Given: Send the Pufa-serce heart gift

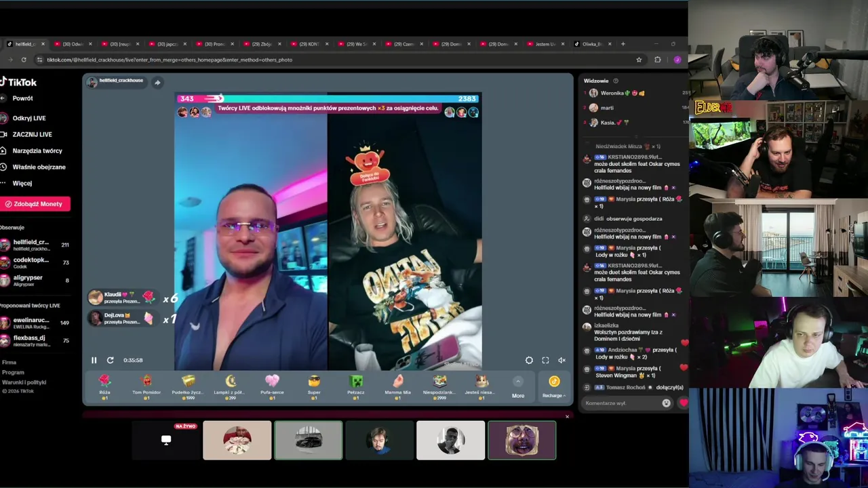Looking at the screenshot, I should (272, 386).
